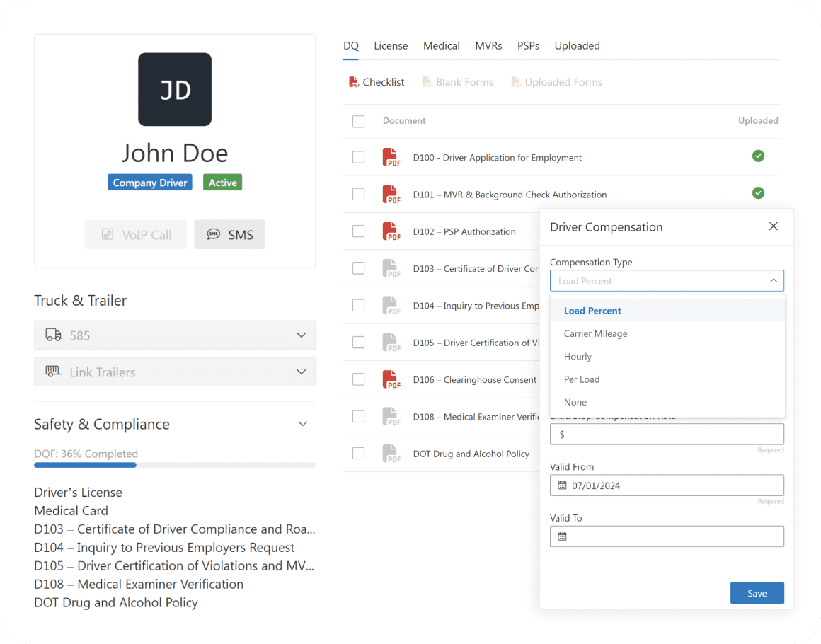Open Medical Card compliance item

(x=71, y=510)
